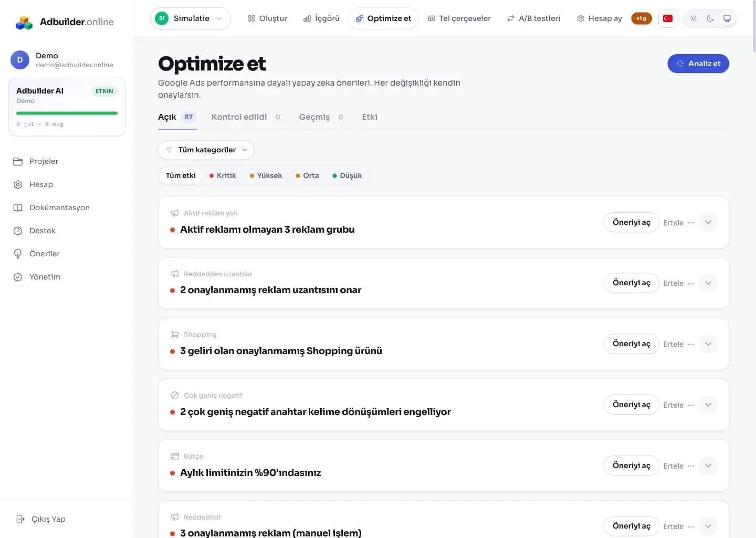Click Öneriyi aç for Aylık limitinizin row
The height and width of the screenshot is (538, 756).
click(632, 465)
